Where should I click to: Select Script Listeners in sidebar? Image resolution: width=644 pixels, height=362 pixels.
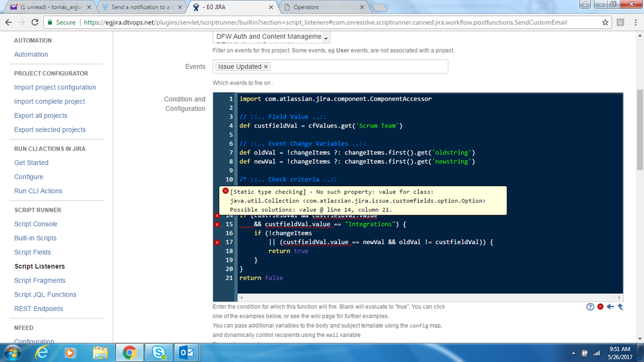click(x=39, y=267)
